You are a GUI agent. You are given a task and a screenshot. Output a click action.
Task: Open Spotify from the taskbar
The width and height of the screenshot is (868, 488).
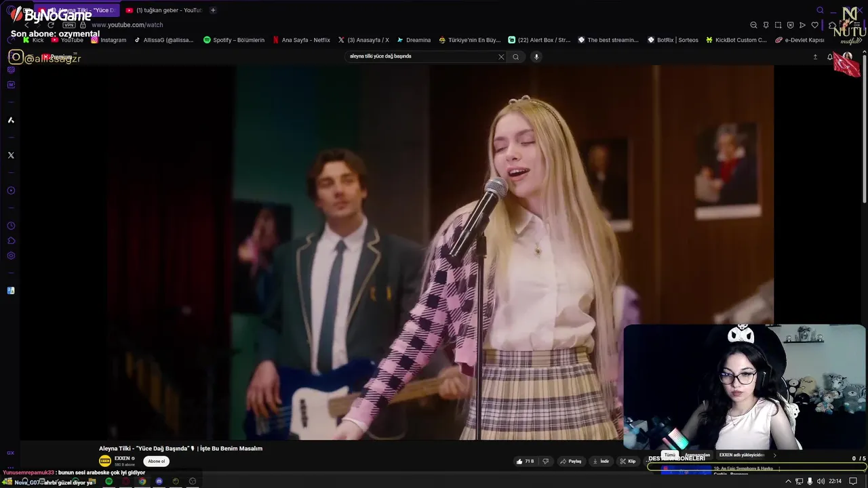tap(108, 481)
